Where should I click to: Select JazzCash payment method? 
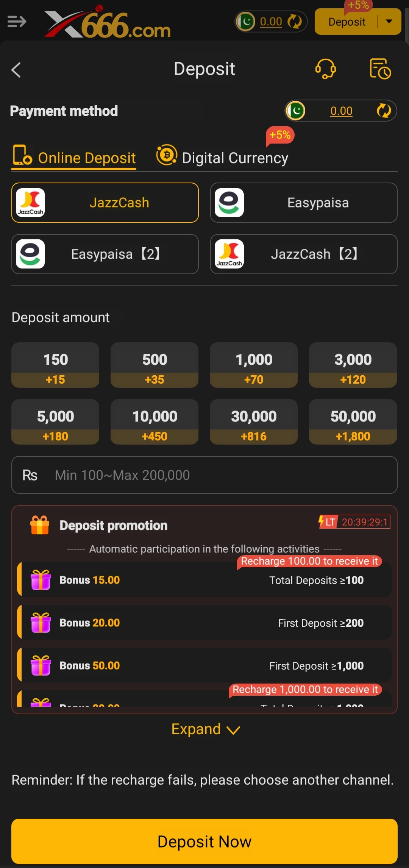pos(105,203)
